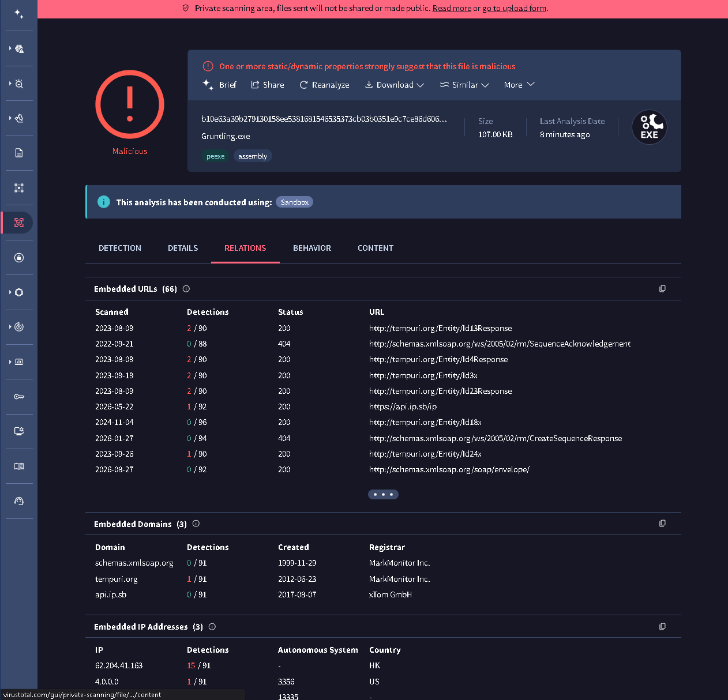Click info icon beside Embedded Domains

click(x=196, y=524)
